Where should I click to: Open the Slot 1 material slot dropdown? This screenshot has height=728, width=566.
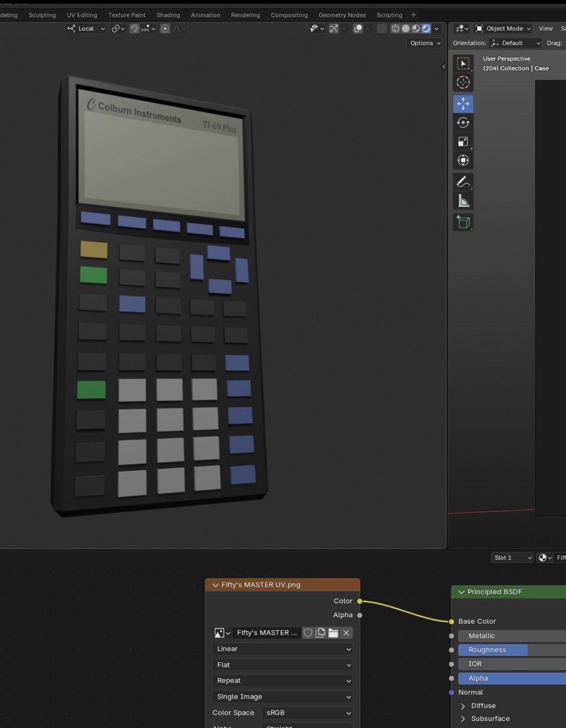tap(512, 558)
